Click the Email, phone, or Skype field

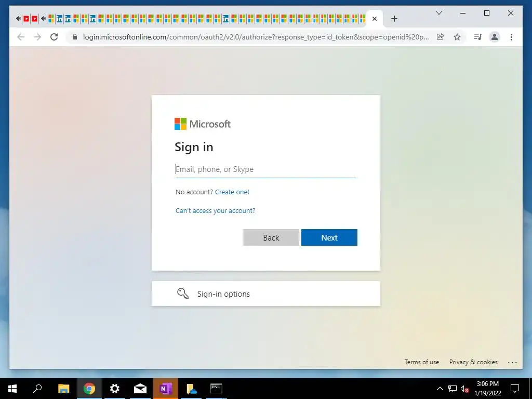[x=265, y=169]
